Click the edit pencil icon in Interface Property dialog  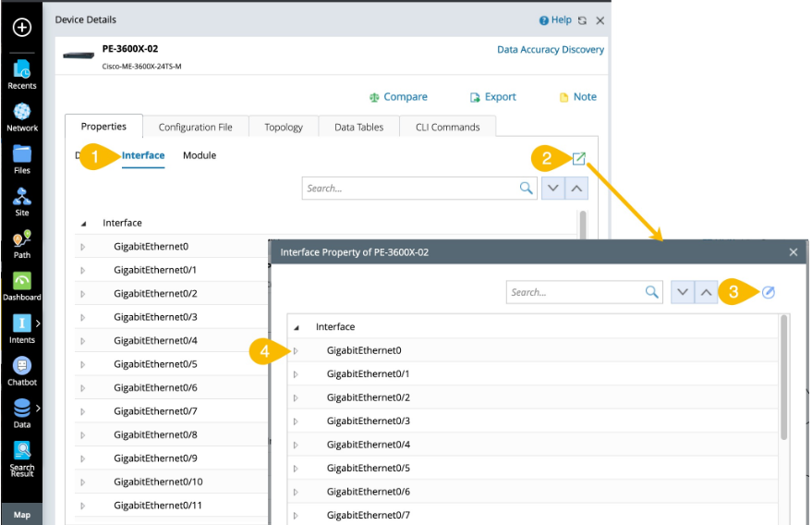(x=769, y=292)
